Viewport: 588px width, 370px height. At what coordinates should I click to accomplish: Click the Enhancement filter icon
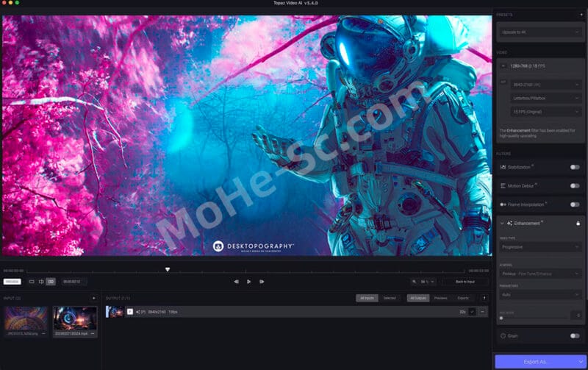[509, 224]
